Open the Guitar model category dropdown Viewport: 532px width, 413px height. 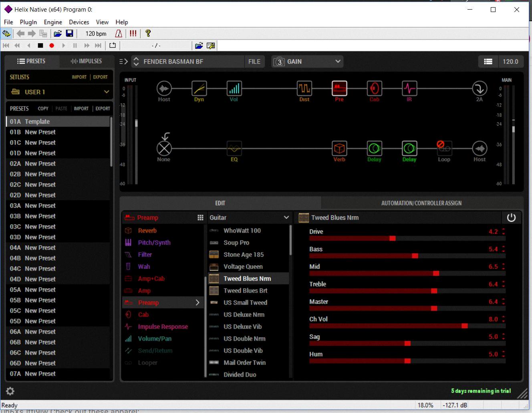click(x=249, y=217)
